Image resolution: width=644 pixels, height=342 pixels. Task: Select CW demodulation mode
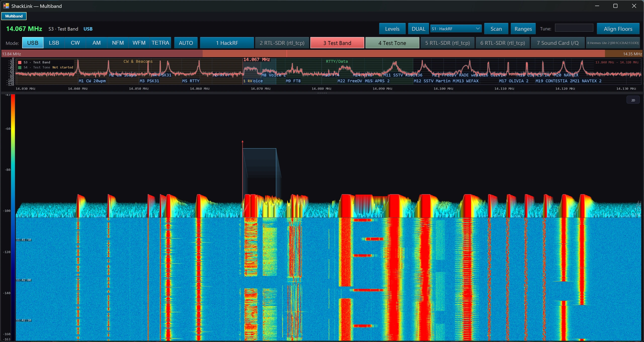75,43
